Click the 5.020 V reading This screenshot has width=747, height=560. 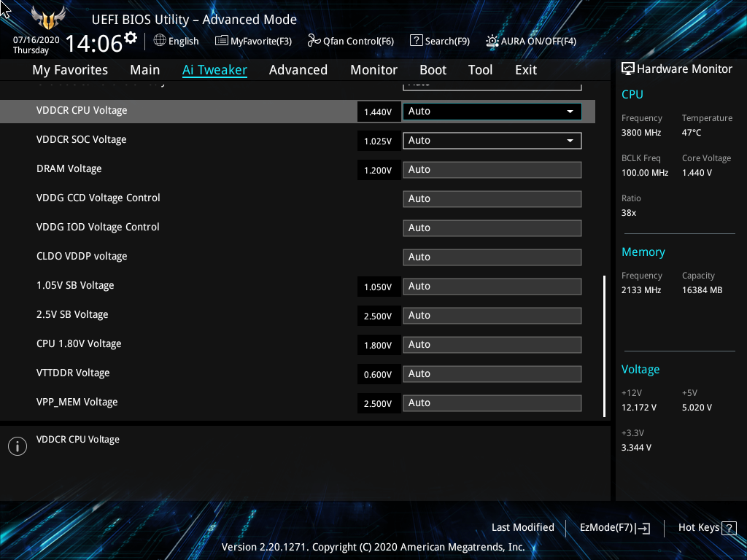point(697,408)
